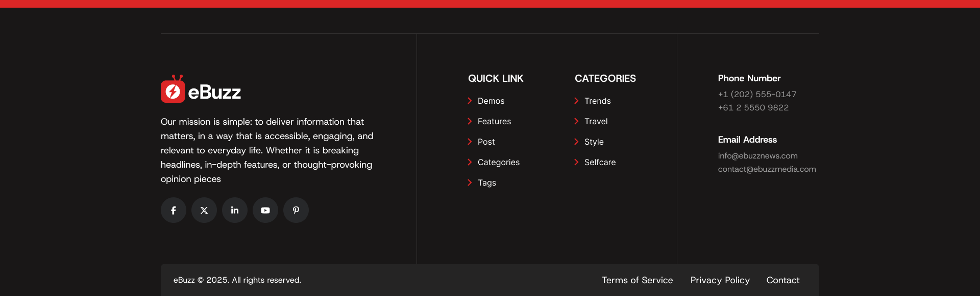Open the Demos quick link
980x296 pixels.
tap(491, 101)
